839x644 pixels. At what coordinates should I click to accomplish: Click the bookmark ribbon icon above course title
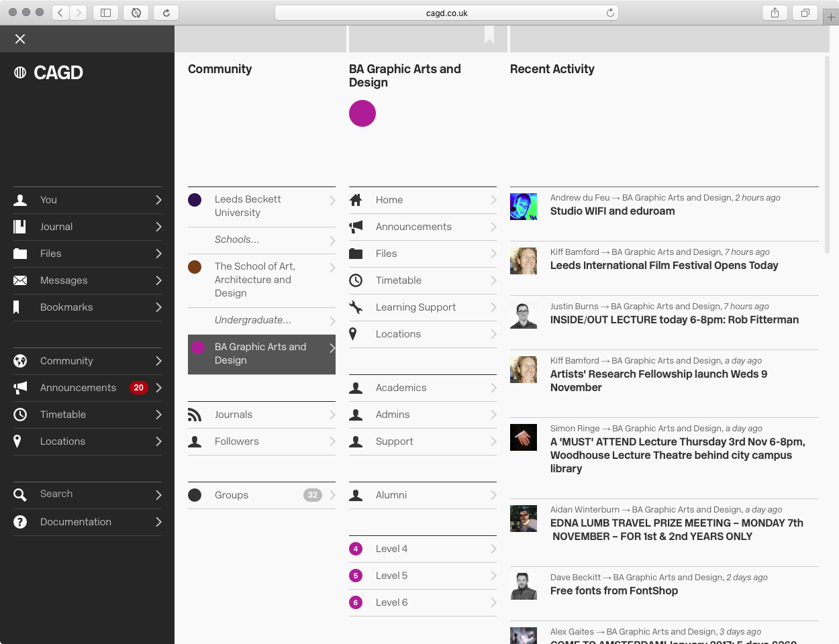point(489,36)
